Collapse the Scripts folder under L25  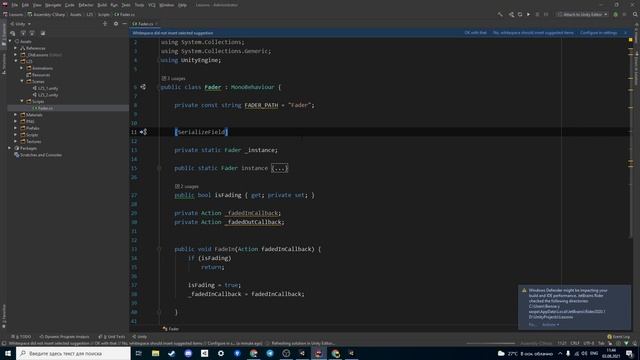[22, 101]
